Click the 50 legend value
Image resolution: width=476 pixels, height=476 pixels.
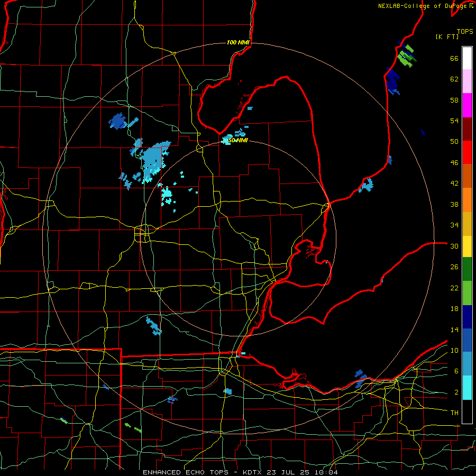pos(454,142)
